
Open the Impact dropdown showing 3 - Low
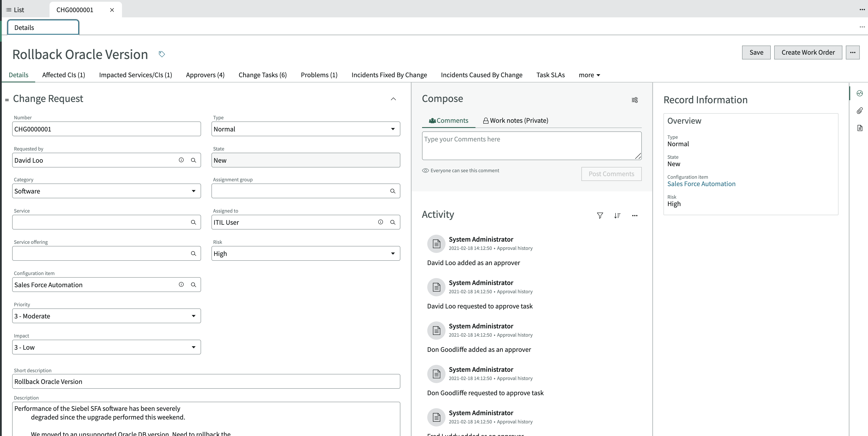pos(106,347)
